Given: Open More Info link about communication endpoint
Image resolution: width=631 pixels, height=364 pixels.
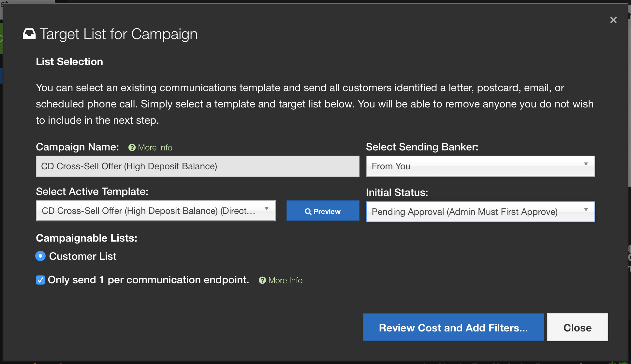Looking at the screenshot, I should (x=285, y=280).
